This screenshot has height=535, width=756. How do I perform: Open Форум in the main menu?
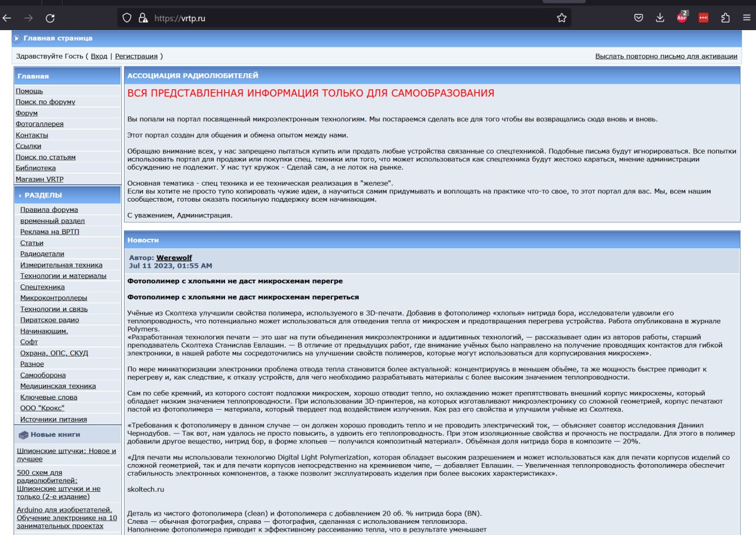(27, 113)
